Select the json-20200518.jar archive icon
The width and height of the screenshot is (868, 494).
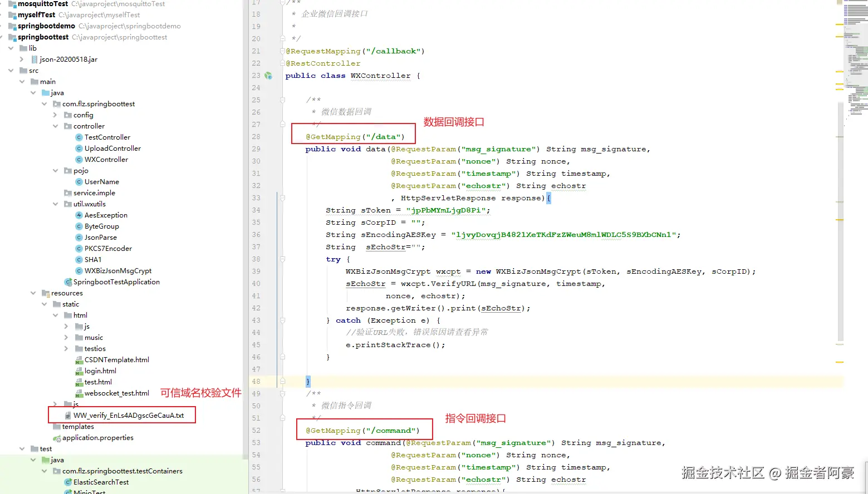(x=35, y=60)
